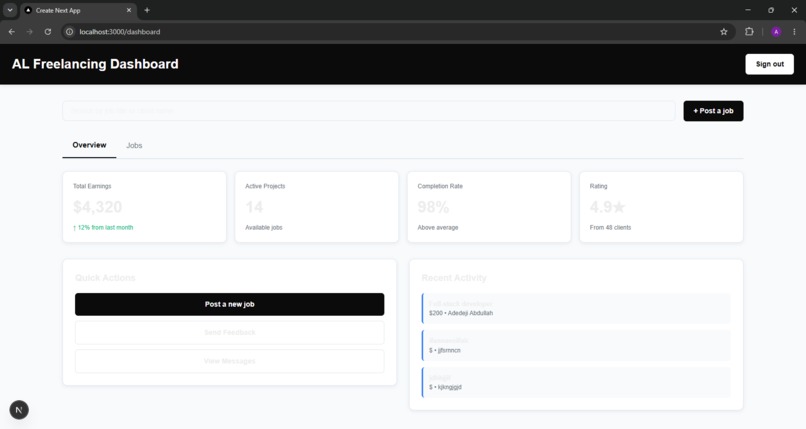Open the Active Projects card
This screenshot has width=806, height=429.
pos(317,207)
